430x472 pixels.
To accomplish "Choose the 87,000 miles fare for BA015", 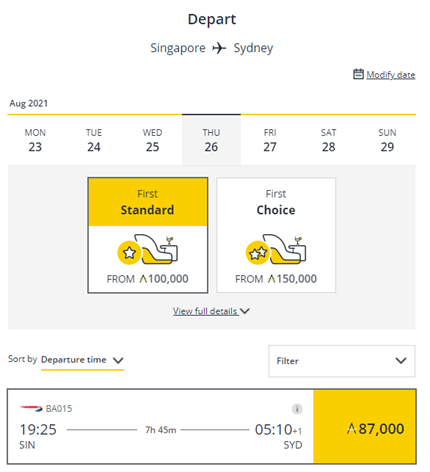I will [365, 427].
